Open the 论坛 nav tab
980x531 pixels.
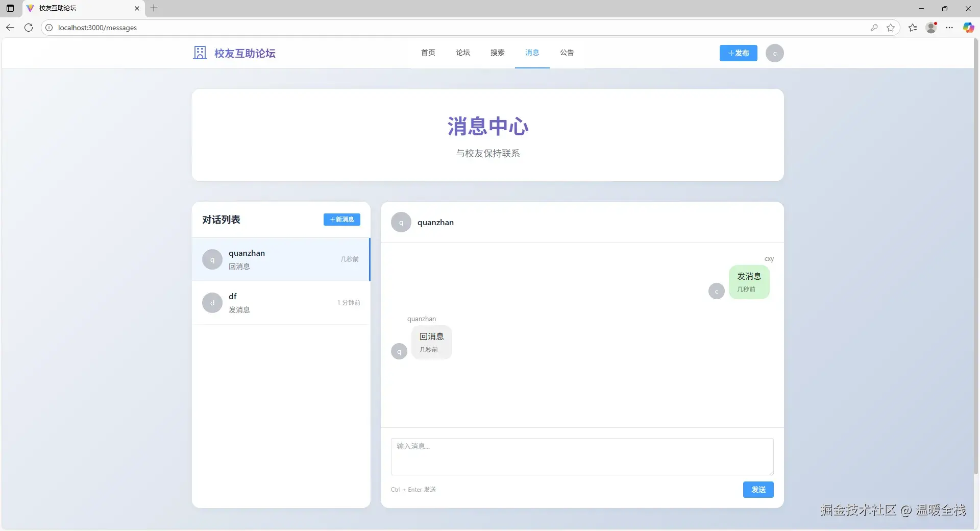pos(463,53)
